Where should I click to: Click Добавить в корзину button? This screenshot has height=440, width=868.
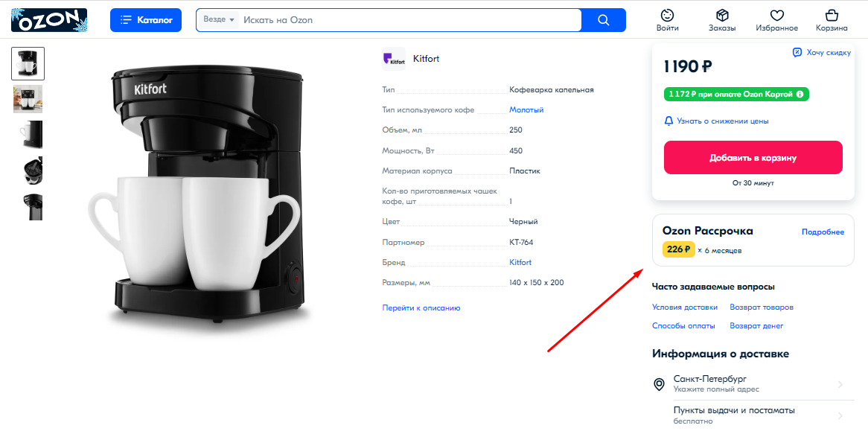(x=753, y=158)
